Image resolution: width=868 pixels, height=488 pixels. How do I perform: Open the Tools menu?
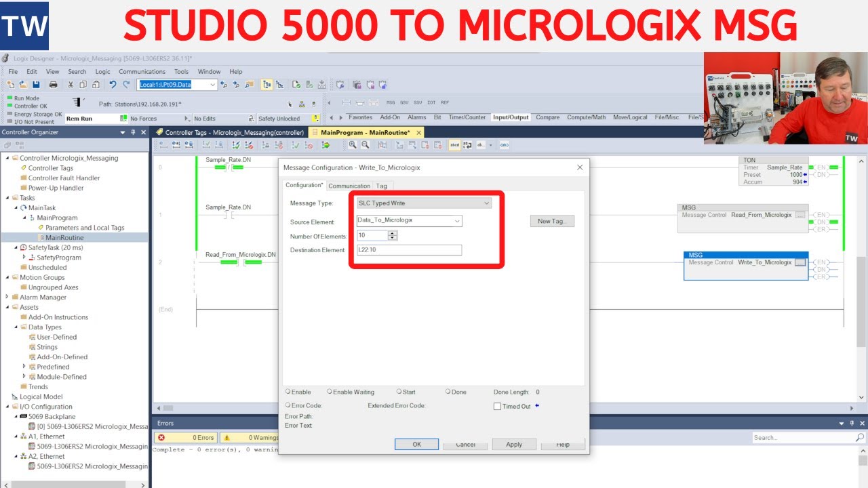pos(181,71)
